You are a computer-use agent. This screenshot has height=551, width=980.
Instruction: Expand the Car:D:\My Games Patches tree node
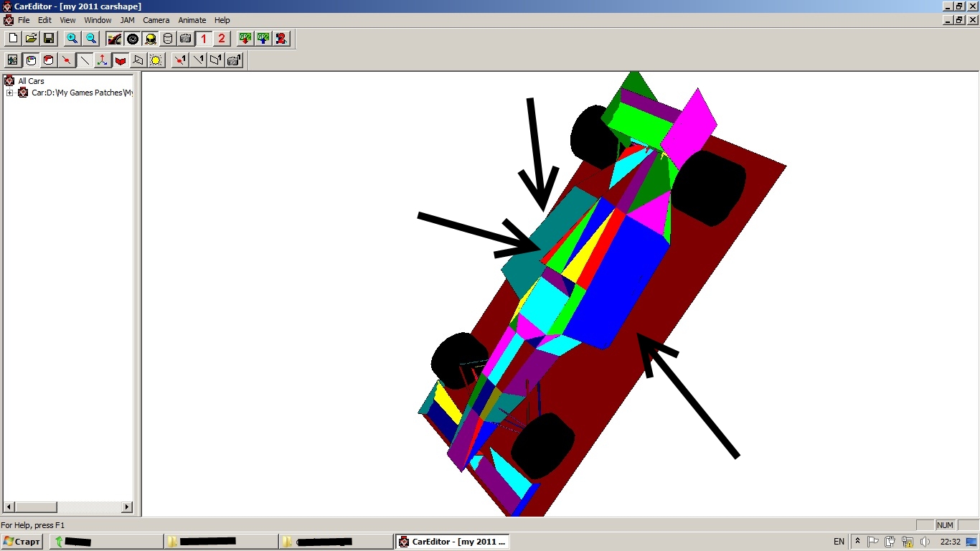(9, 93)
